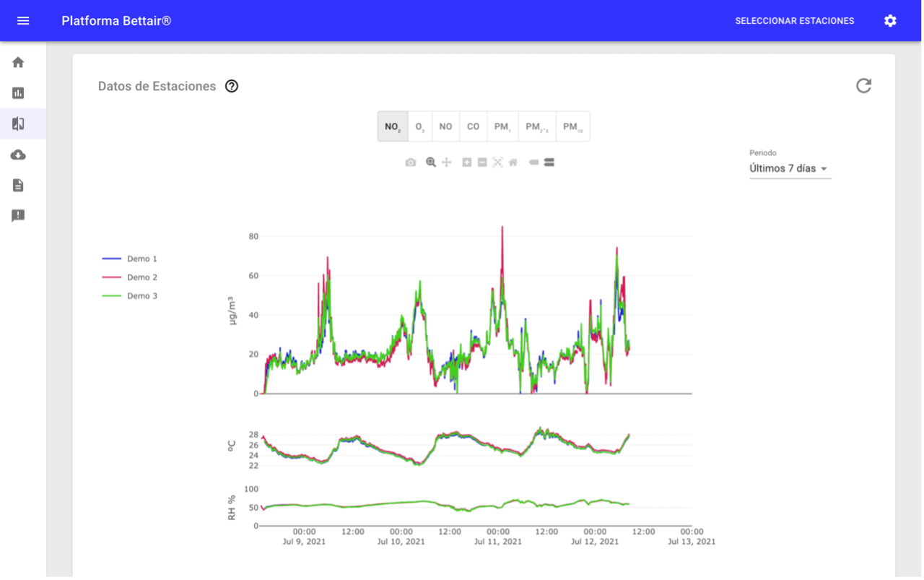Refresh the station data
924x580 pixels.
point(863,86)
